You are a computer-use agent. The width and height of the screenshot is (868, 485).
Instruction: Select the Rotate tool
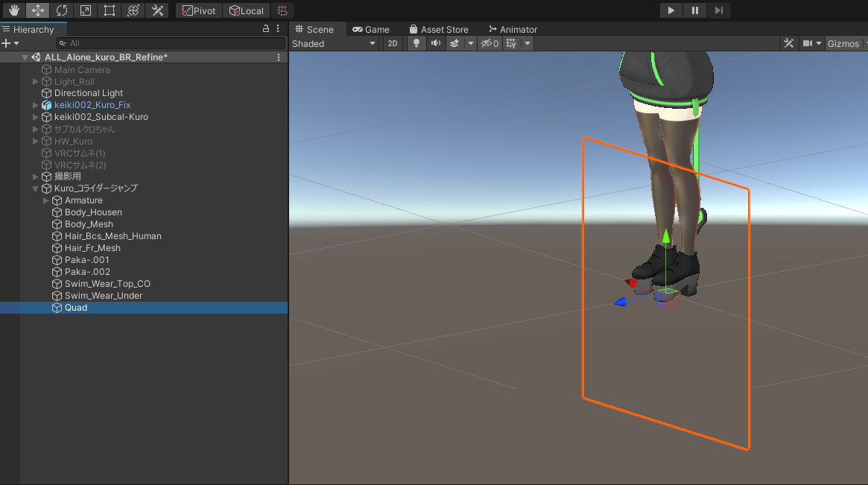61,10
